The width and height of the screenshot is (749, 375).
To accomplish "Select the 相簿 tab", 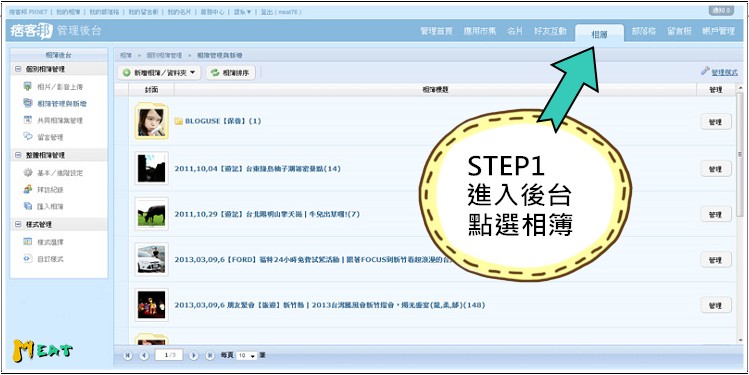I will pos(599,33).
